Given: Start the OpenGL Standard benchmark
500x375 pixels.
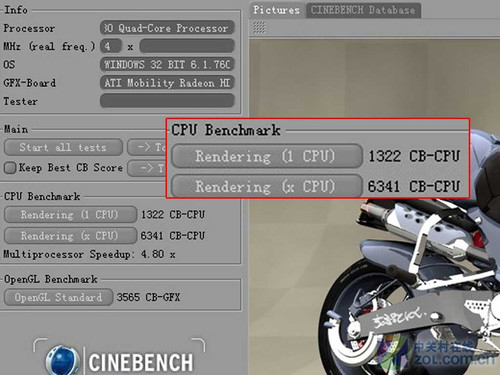Looking at the screenshot, I should pos(58,297).
